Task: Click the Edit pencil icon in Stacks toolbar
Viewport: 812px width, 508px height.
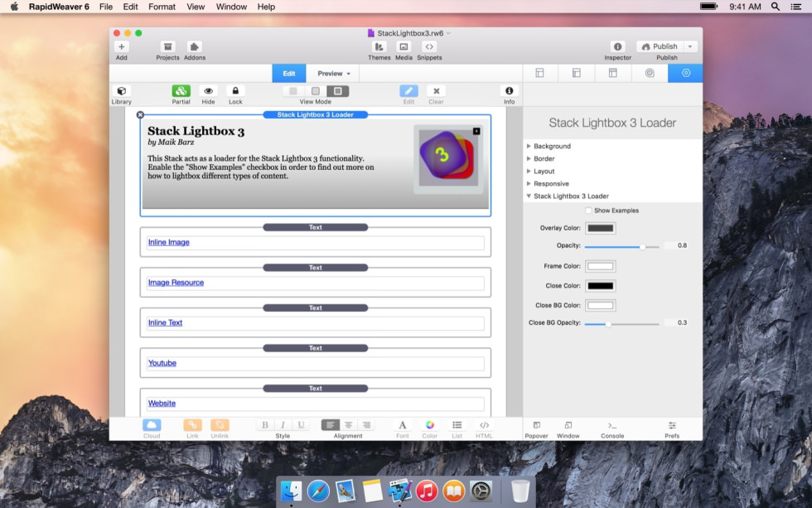Action: (408, 91)
